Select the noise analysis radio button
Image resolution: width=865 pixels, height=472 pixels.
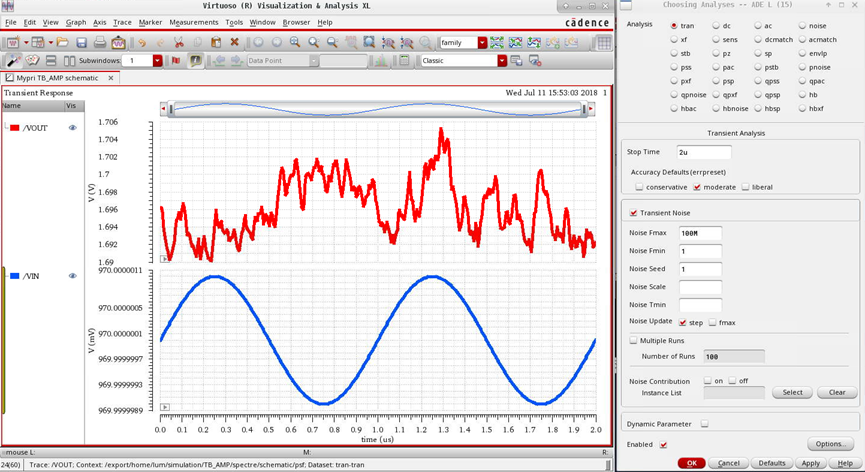click(x=802, y=25)
